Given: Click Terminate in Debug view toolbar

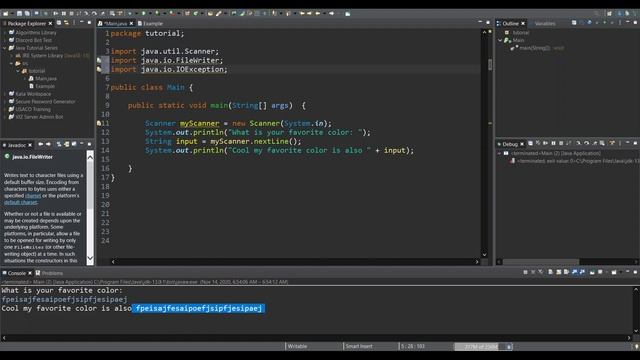Looking at the screenshot, I should click(x=561, y=144).
